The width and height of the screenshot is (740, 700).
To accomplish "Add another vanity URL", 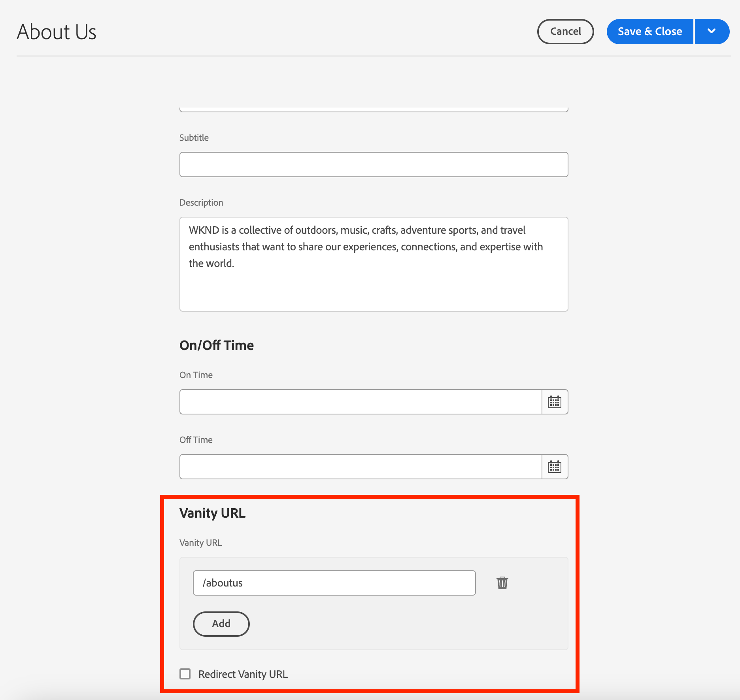I will pyautogui.click(x=221, y=624).
